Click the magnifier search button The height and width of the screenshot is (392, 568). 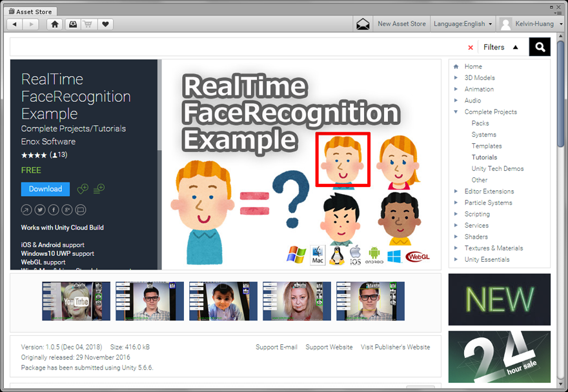click(x=540, y=47)
